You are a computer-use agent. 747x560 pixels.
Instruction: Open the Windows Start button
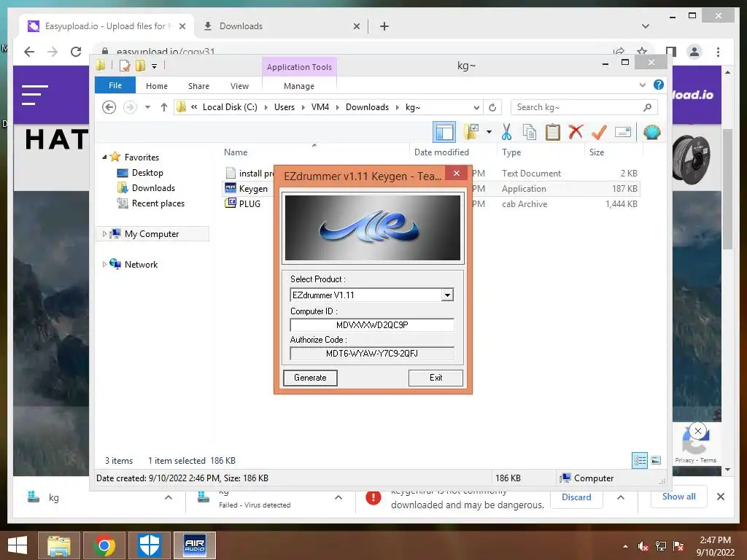pyautogui.click(x=18, y=545)
